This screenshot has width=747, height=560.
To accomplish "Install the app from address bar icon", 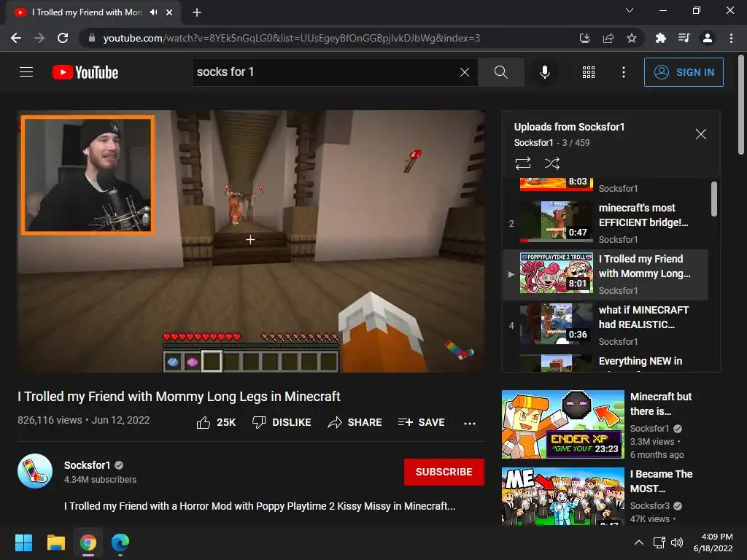I will (x=584, y=38).
